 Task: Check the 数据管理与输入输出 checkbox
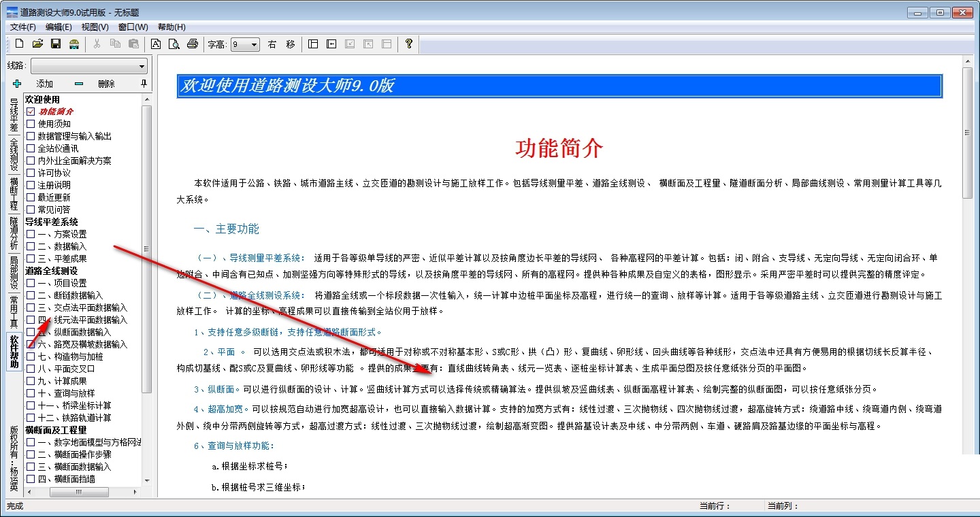[31, 136]
